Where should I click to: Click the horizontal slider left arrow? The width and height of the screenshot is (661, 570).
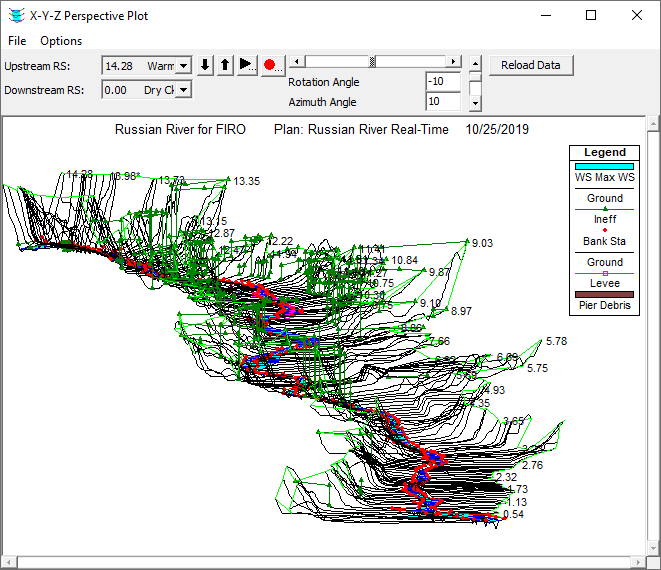pos(295,61)
